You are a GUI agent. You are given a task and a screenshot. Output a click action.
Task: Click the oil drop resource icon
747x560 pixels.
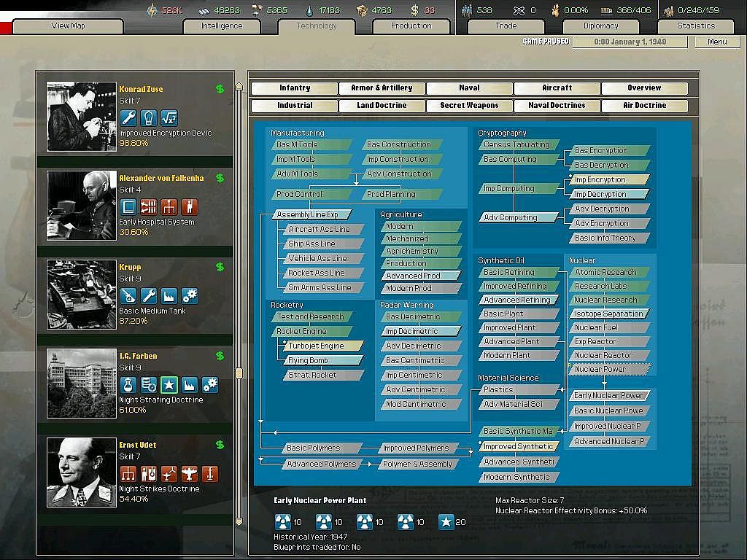coord(309,10)
